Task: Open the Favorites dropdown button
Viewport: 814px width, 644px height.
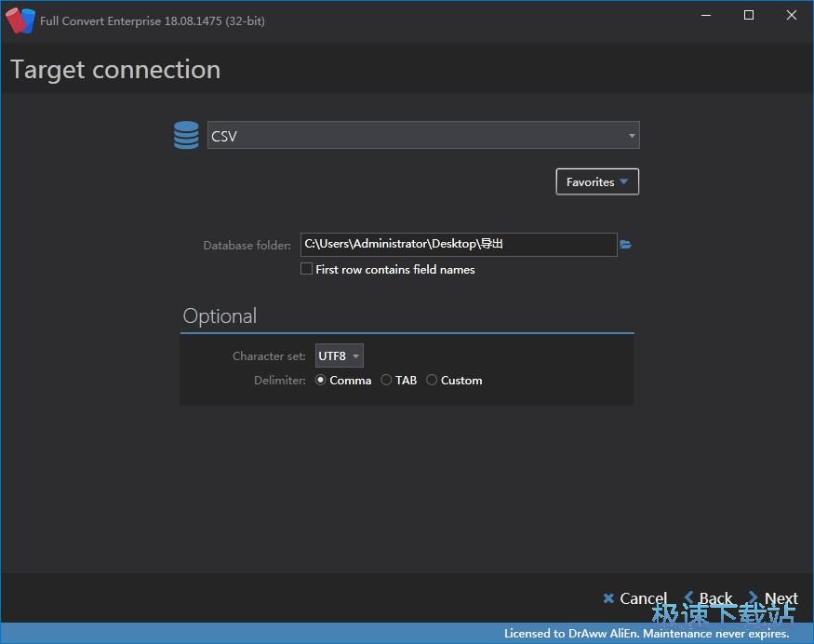Action: pyautogui.click(x=597, y=181)
